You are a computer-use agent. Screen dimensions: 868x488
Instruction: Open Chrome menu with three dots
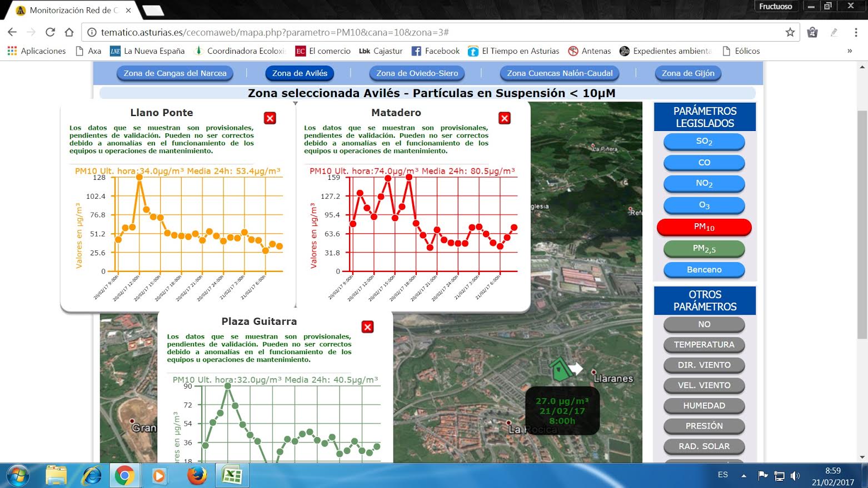click(856, 32)
